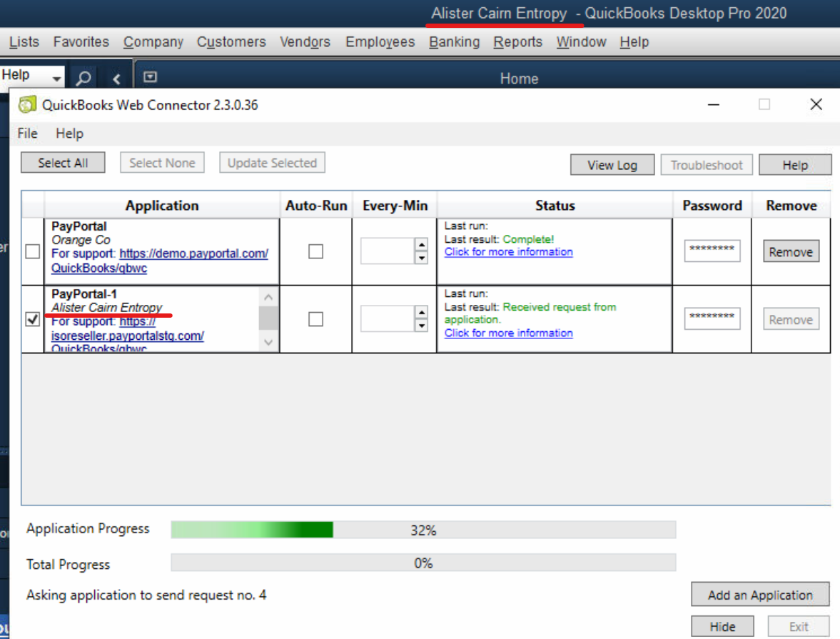Click more information link for PayPortal-1 status

click(x=508, y=333)
